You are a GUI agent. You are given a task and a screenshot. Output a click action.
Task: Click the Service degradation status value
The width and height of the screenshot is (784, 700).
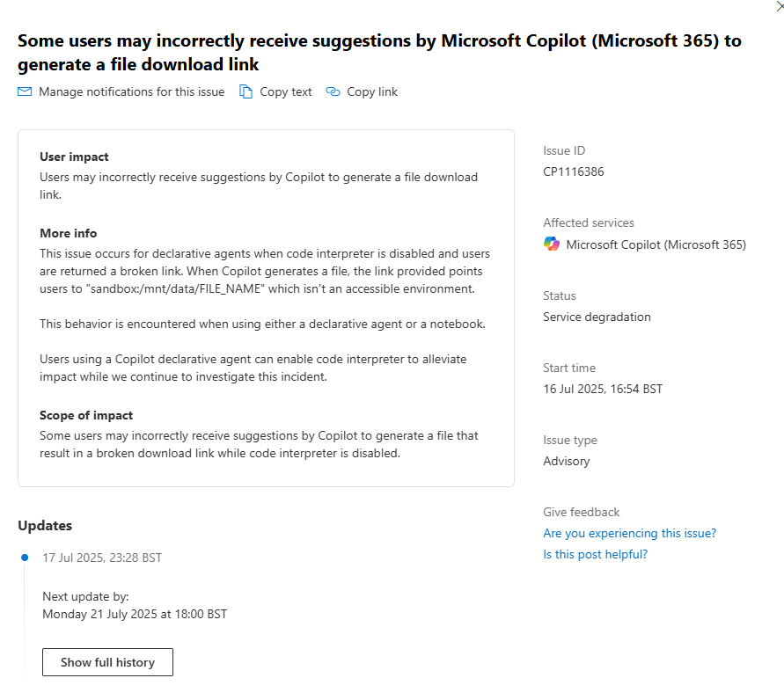(597, 317)
